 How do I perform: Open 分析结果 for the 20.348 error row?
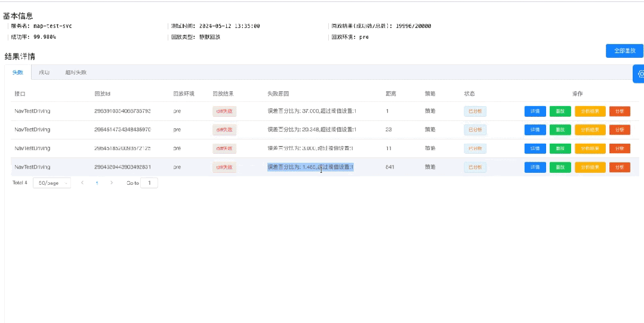(x=590, y=129)
